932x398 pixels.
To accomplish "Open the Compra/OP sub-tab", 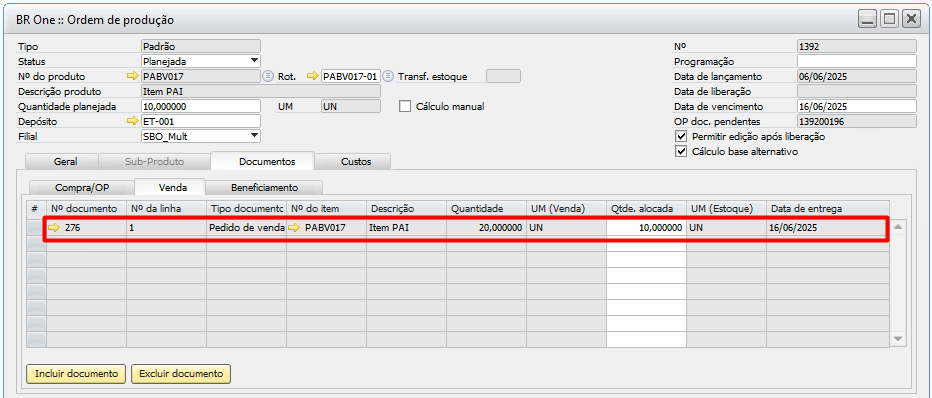I will [82, 188].
